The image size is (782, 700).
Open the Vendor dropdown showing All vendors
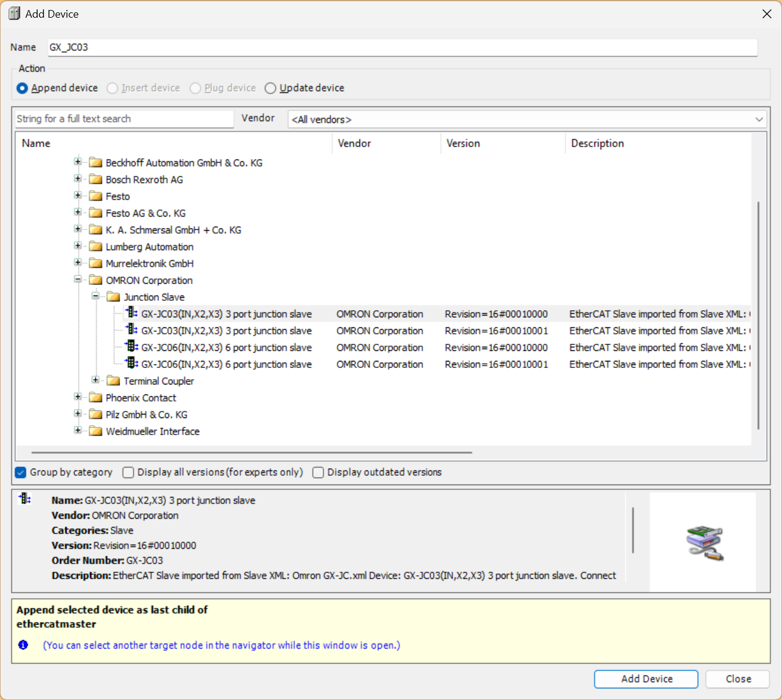[527, 120]
